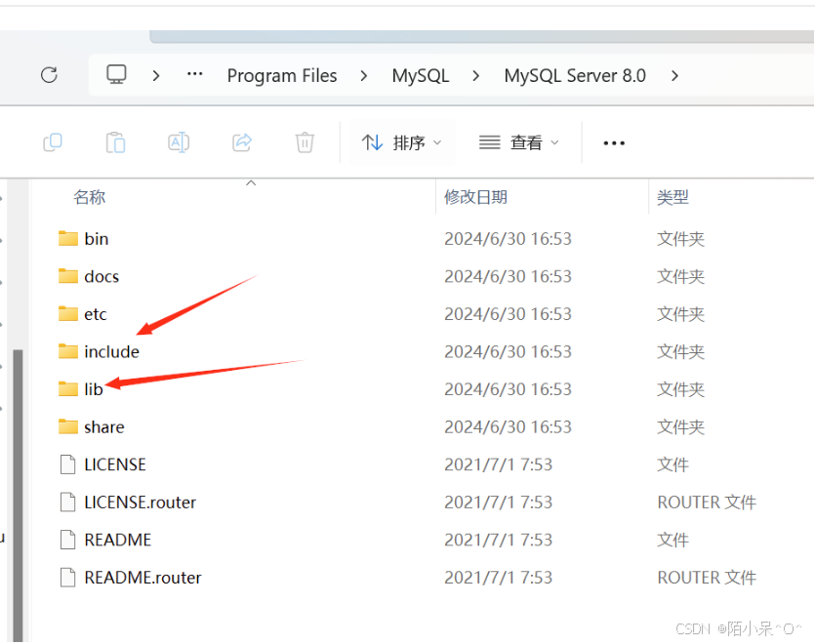Show hidden path via breadcrumb ellipsis

(x=195, y=74)
